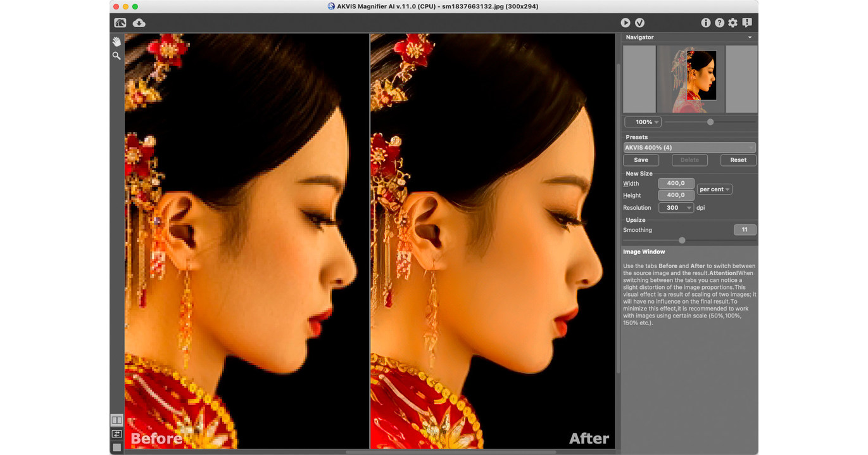This screenshot has width=868, height=455.
Task: Switch measurement units from per cent
Action: 714,189
